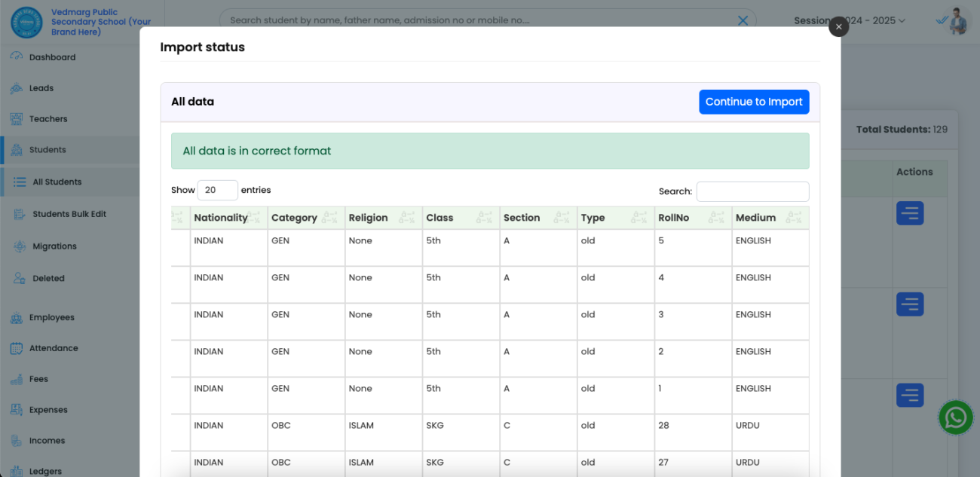Open the Teachers section
The height and width of the screenshot is (477, 980).
[x=48, y=118]
